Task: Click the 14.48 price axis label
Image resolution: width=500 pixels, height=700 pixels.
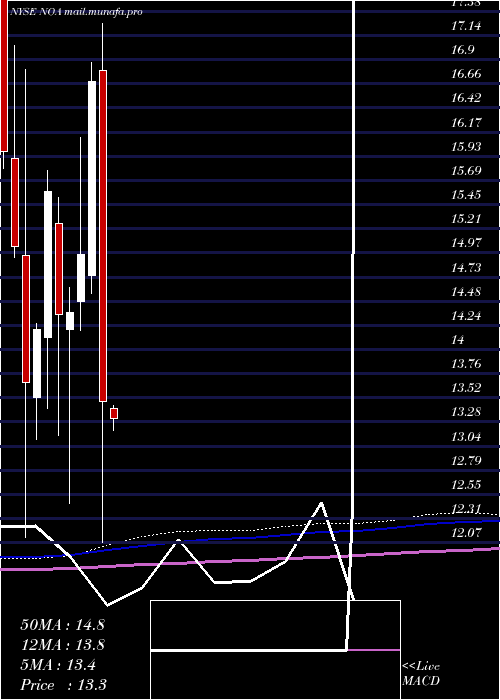Action: pos(466,292)
